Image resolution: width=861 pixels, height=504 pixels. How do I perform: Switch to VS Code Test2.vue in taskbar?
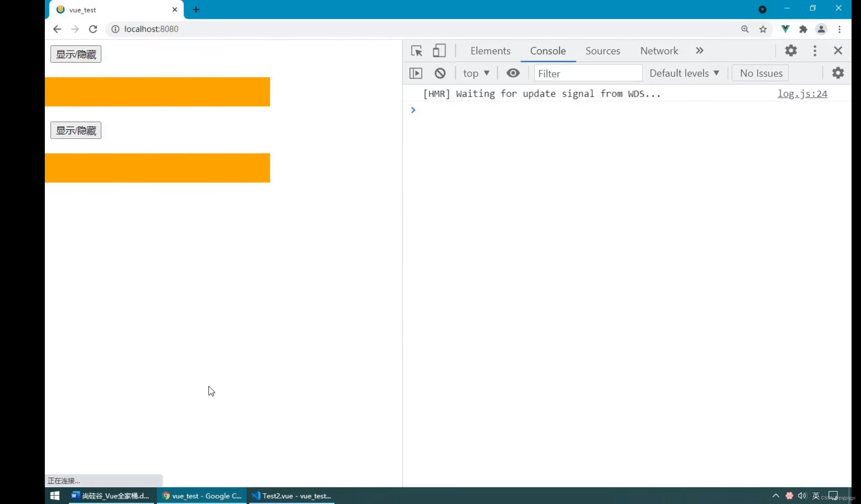click(292, 496)
